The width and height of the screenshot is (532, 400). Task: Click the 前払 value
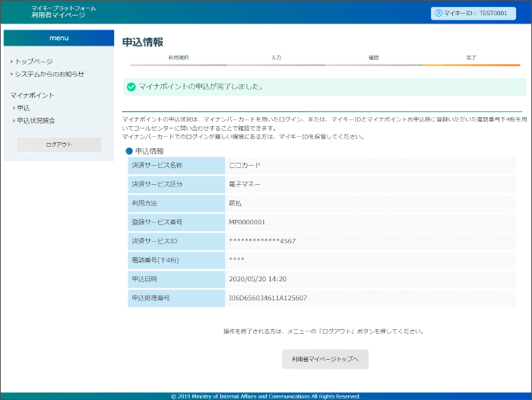click(x=235, y=203)
